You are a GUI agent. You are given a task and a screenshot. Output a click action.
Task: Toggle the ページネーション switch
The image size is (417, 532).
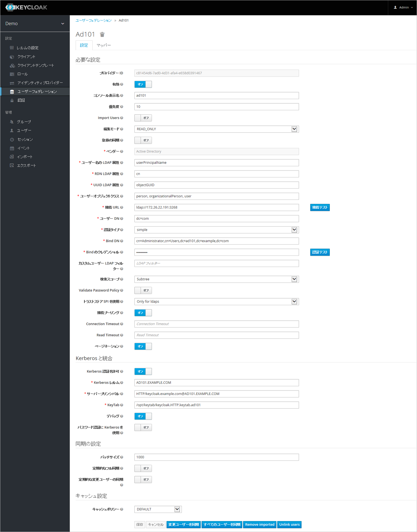pos(143,346)
